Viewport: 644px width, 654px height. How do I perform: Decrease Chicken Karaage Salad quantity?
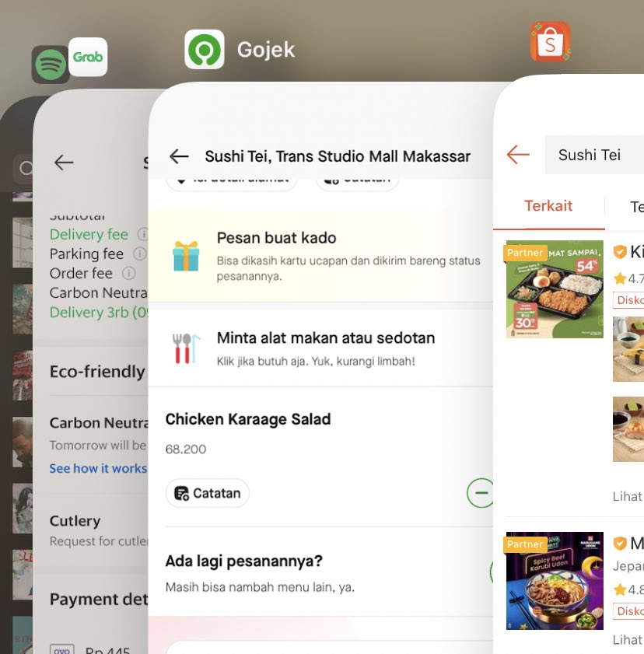tap(481, 492)
